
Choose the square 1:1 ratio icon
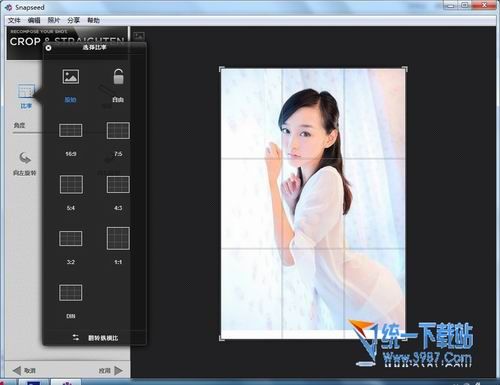click(118, 238)
